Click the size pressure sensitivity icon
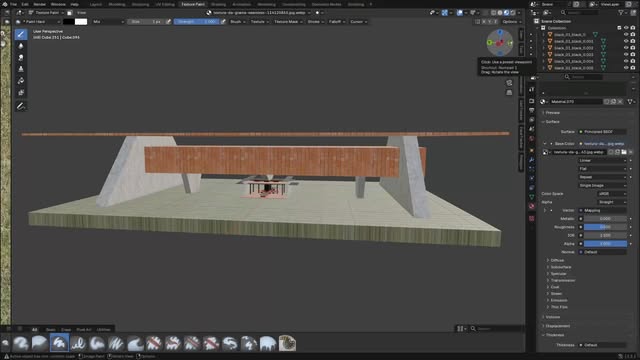Viewport: 640px width, 360px height. (169, 22)
